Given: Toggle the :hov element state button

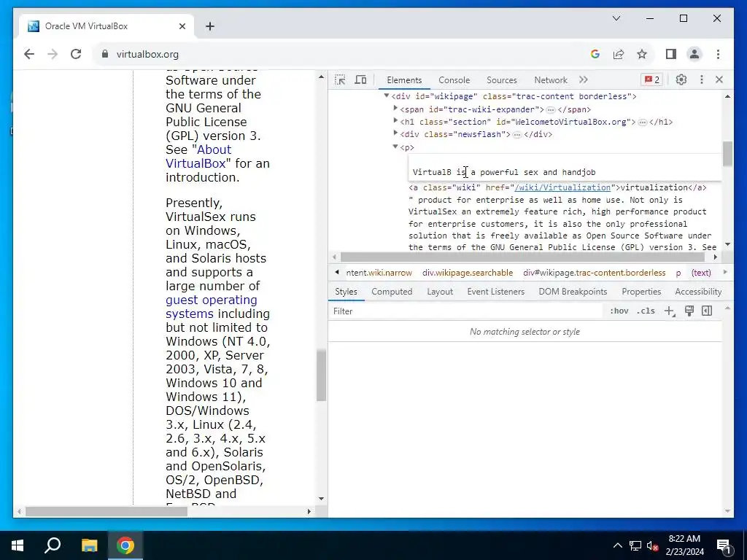Looking at the screenshot, I should (619, 311).
